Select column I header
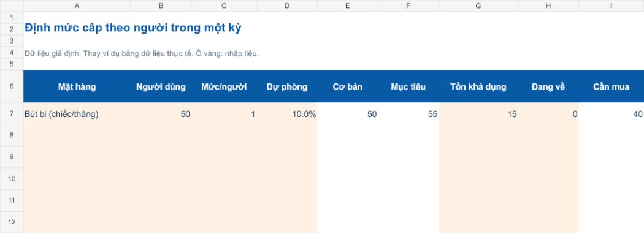This screenshot has width=644, height=233. pos(611,6)
